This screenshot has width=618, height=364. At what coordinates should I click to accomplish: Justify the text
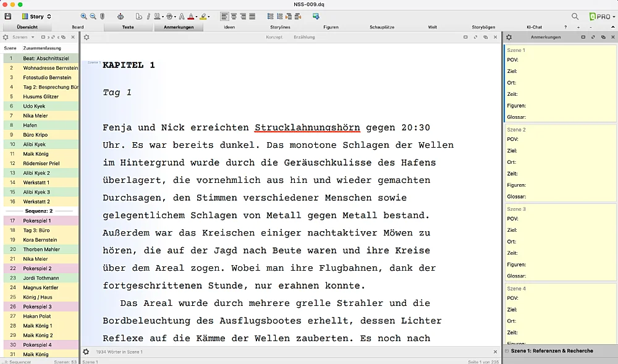pos(252,16)
